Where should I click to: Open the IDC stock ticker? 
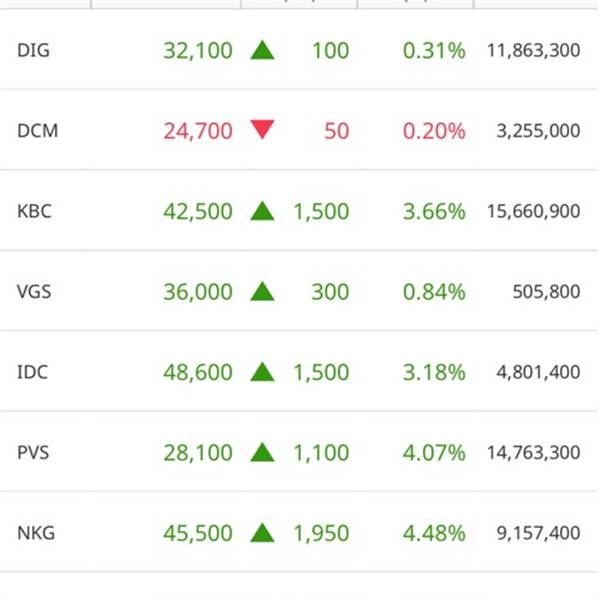pos(33,372)
